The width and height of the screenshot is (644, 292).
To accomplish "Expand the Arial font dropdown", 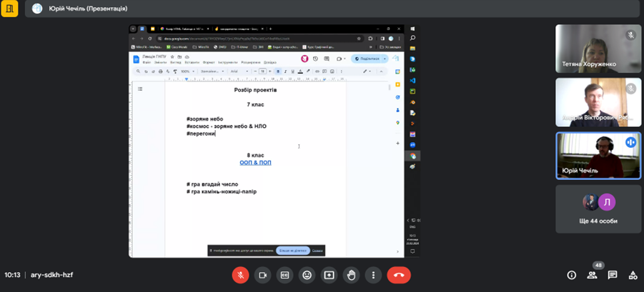I will [x=237, y=71].
